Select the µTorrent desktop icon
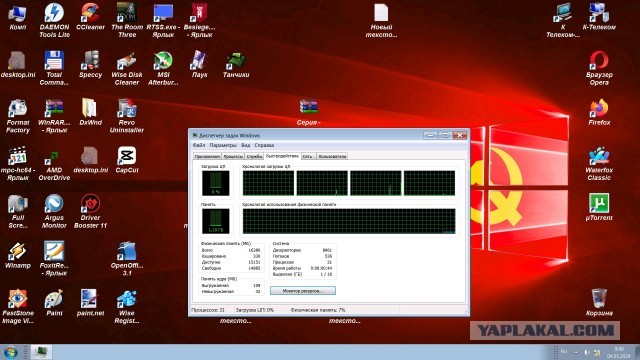 [x=599, y=207]
